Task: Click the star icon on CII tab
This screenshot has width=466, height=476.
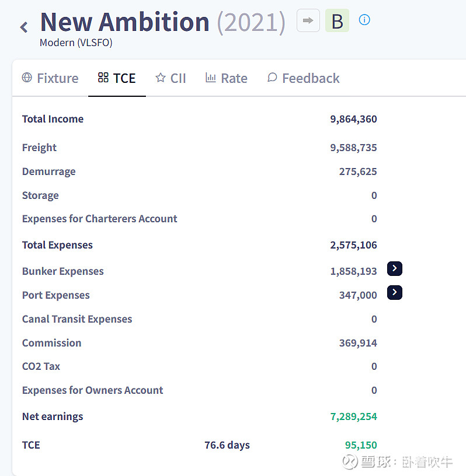Action: pyautogui.click(x=161, y=78)
